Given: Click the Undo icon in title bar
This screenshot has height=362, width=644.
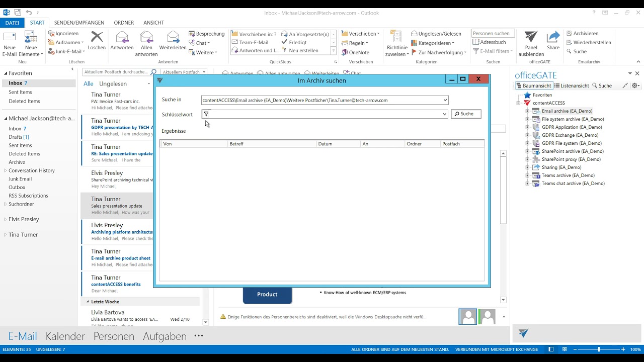Looking at the screenshot, I should click(x=29, y=13).
